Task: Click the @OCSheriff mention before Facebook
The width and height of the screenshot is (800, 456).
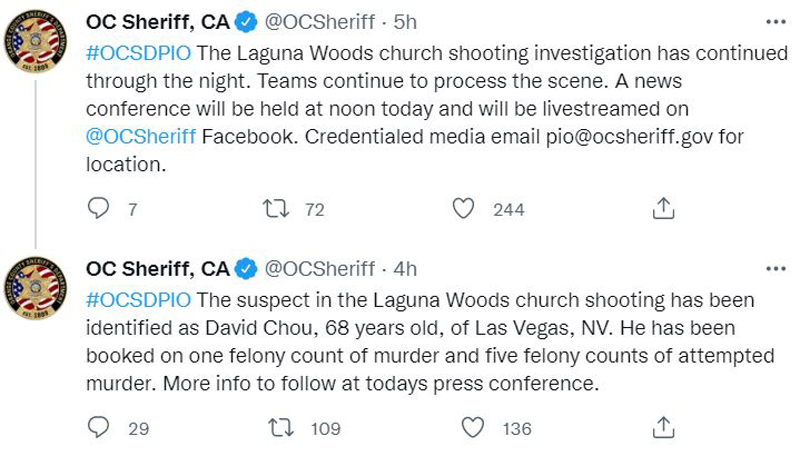Action: pyautogui.click(x=141, y=137)
